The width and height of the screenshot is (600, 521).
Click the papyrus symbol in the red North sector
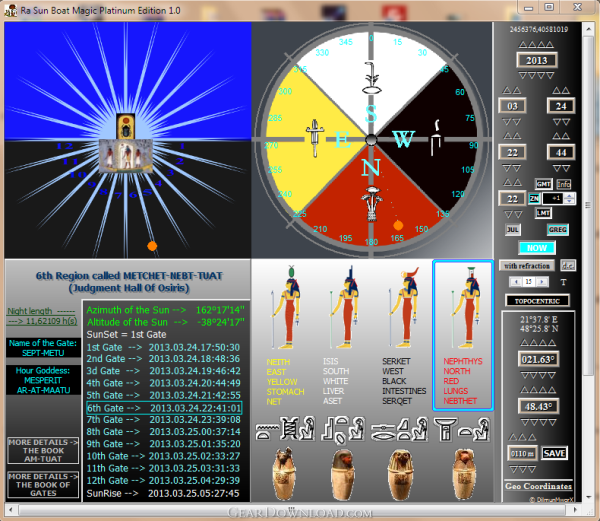click(x=372, y=204)
